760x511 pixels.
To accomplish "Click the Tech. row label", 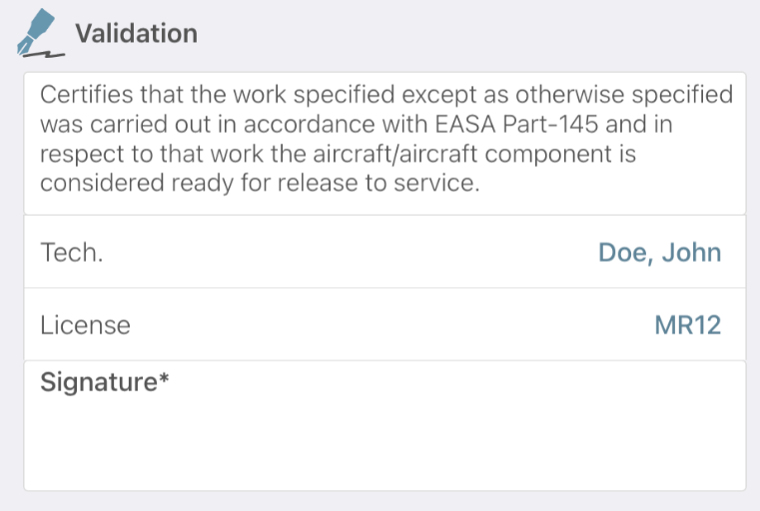I will (x=72, y=252).
